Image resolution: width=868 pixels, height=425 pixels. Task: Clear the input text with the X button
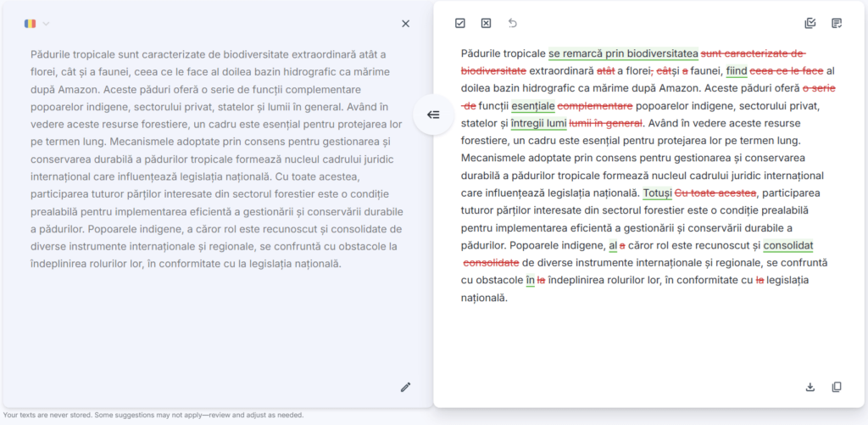[x=405, y=24]
